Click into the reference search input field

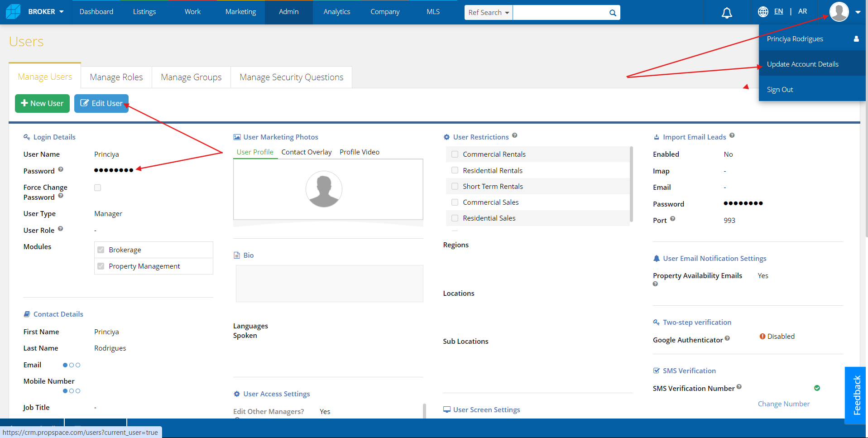pyautogui.click(x=559, y=13)
